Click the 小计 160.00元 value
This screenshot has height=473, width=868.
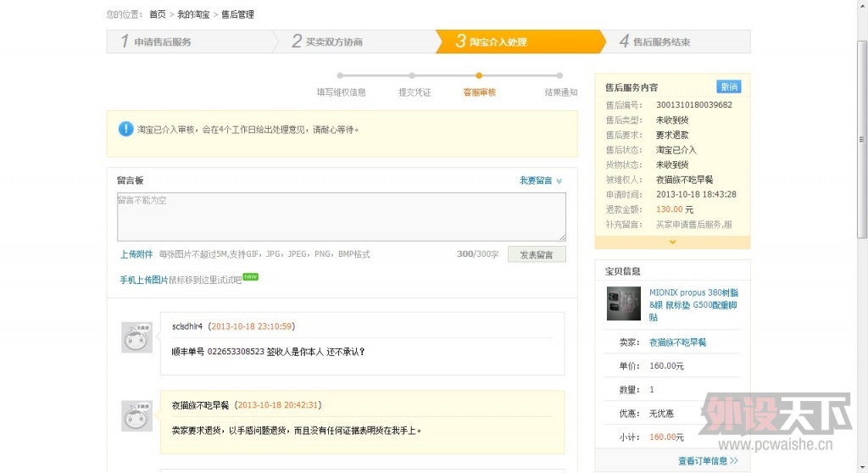[666, 437]
